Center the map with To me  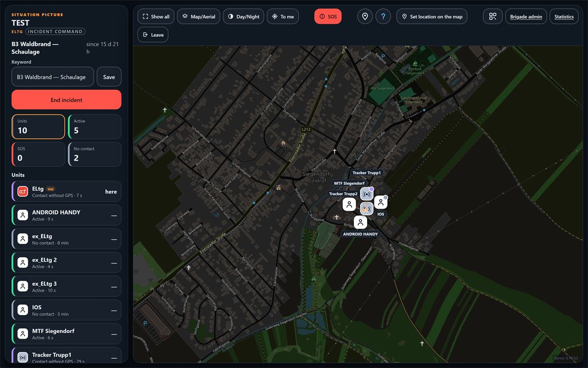(283, 17)
